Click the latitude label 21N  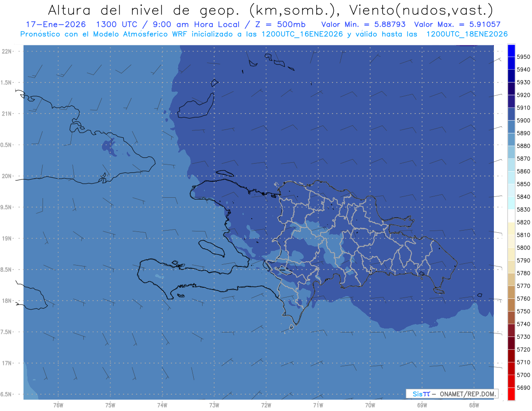(x=7, y=114)
